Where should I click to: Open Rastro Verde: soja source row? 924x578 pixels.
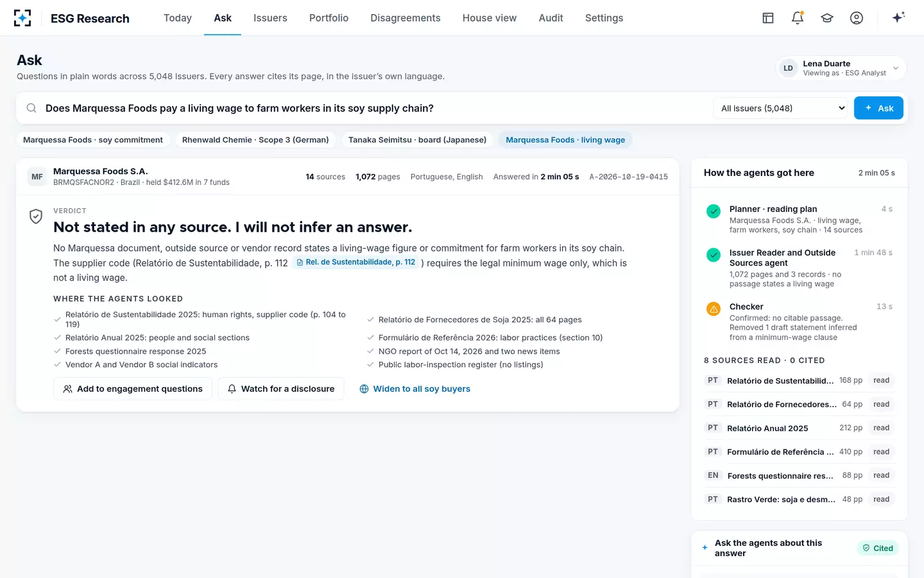click(800, 499)
